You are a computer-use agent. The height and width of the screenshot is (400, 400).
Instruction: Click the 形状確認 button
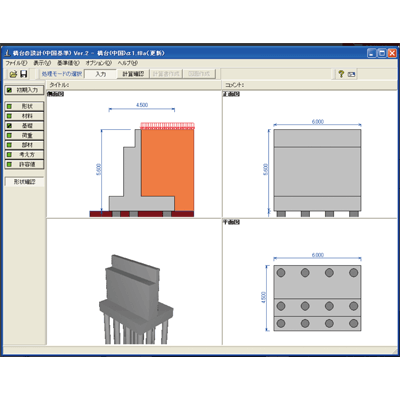click(24, 182)
